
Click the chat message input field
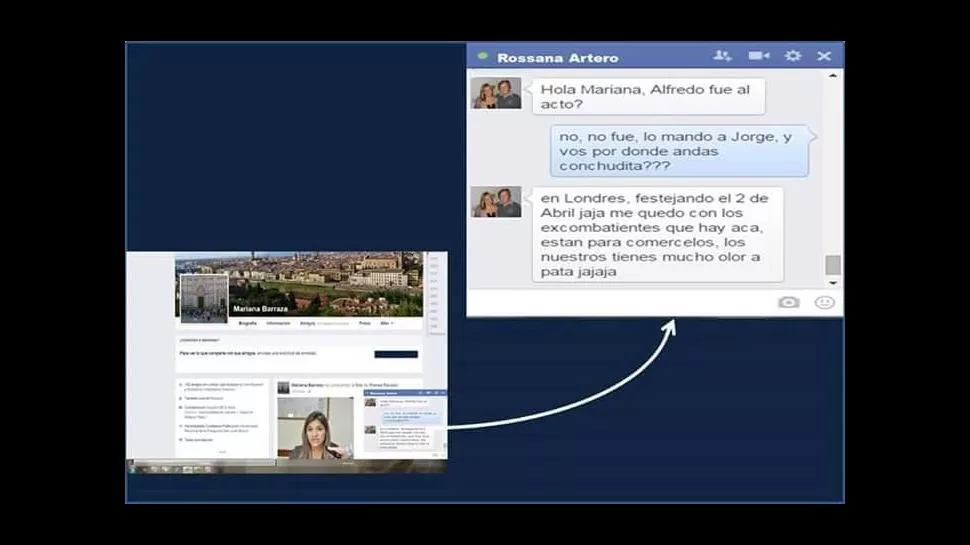(620, 302)
